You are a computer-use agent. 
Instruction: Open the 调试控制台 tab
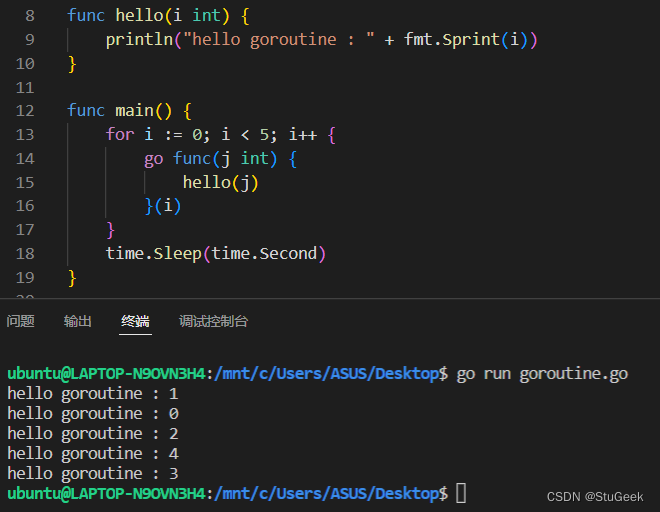click(x=213, y=321)
